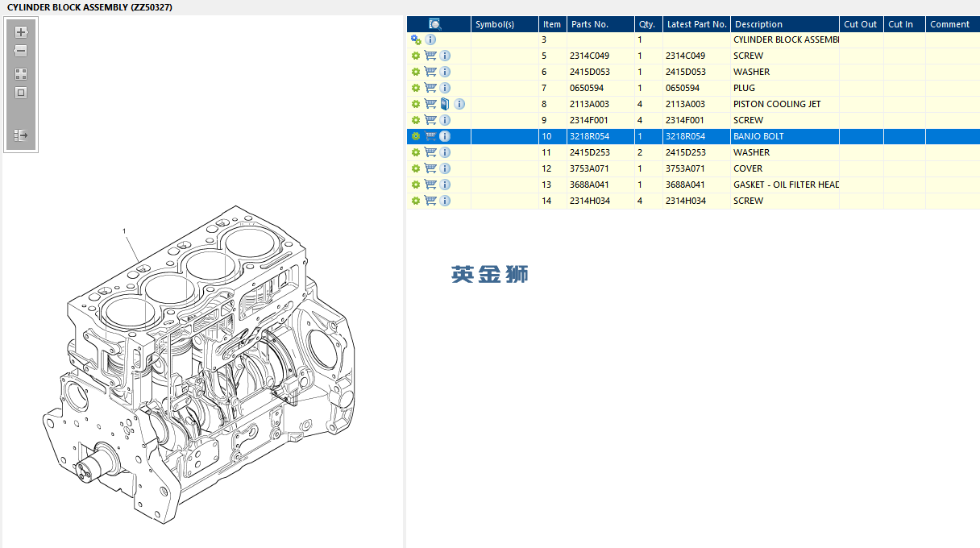Image resolution: width=980 pixels, height=548 pixels.
Task: Add PISTON COOLING JET to the cart
Action: pyautogui.click(x=430, y=104)
